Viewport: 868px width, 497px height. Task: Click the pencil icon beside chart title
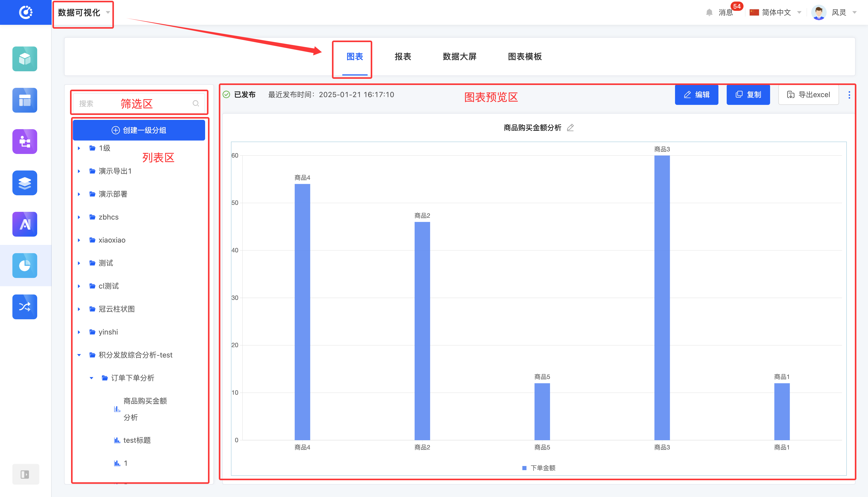click(570, 128)
